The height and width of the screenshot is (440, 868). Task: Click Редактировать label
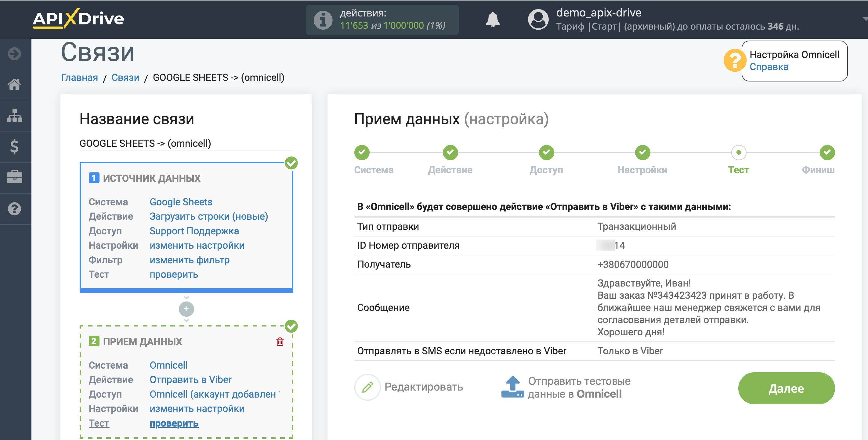[424, 387]
